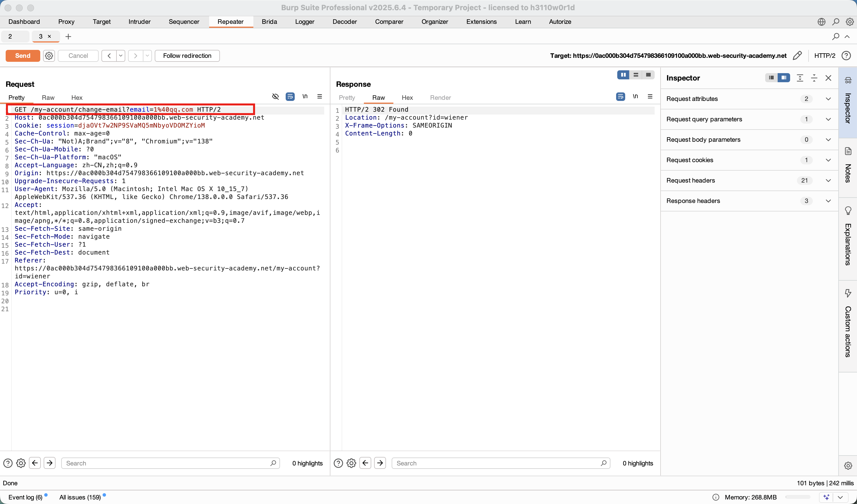Switch to the Intruder tab

[x=139, y=22]
